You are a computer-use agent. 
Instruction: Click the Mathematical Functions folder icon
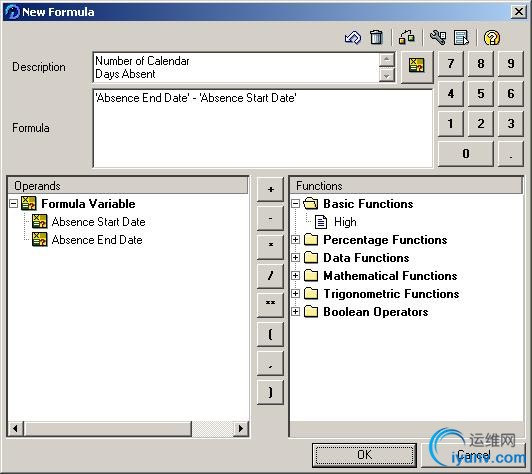coord(311,276)
